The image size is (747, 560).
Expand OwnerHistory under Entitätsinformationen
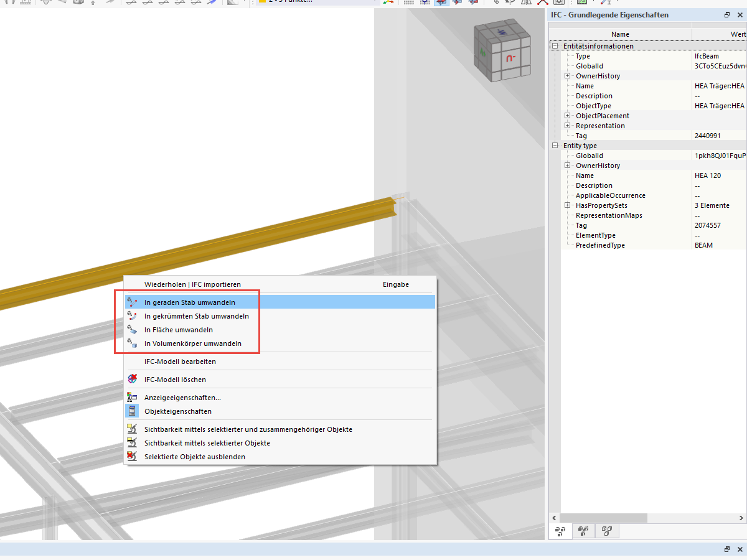(567, 76)
